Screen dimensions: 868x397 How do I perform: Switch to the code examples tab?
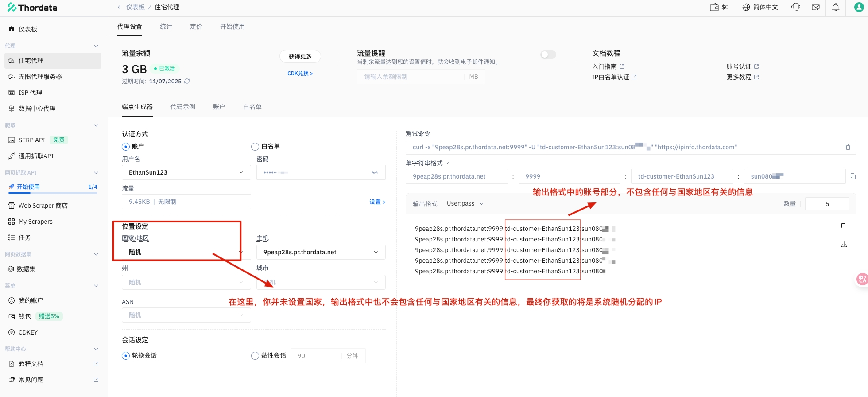click(x=182, y=107)
